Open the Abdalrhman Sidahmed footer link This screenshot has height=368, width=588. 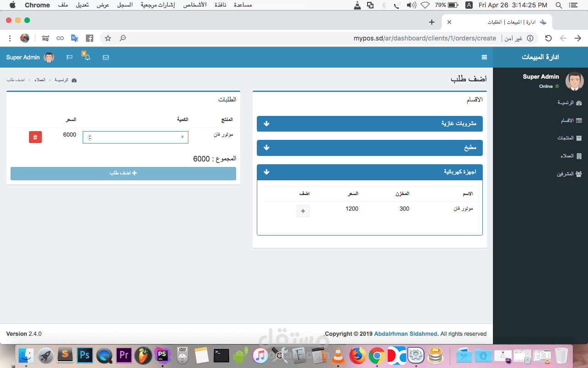click(x=406, y=334)
